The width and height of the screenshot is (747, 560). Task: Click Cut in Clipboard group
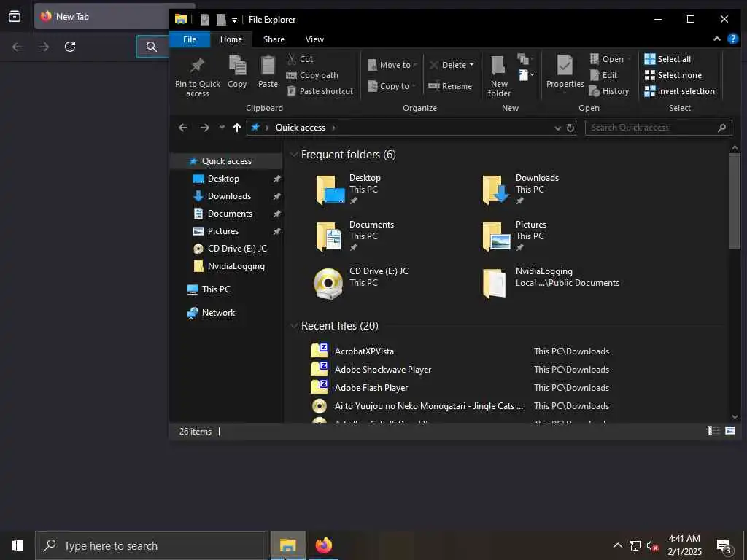click(300, 59)
